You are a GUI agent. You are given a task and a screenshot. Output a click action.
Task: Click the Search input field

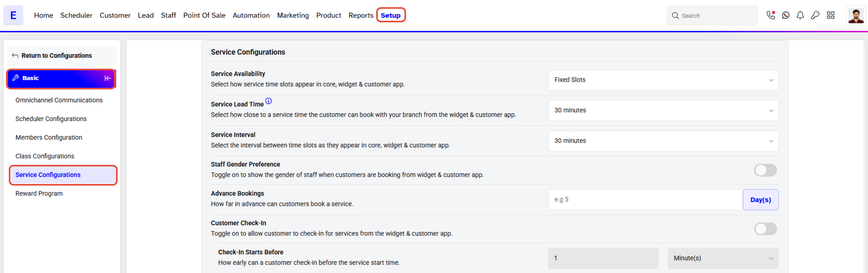click(712, 16)
